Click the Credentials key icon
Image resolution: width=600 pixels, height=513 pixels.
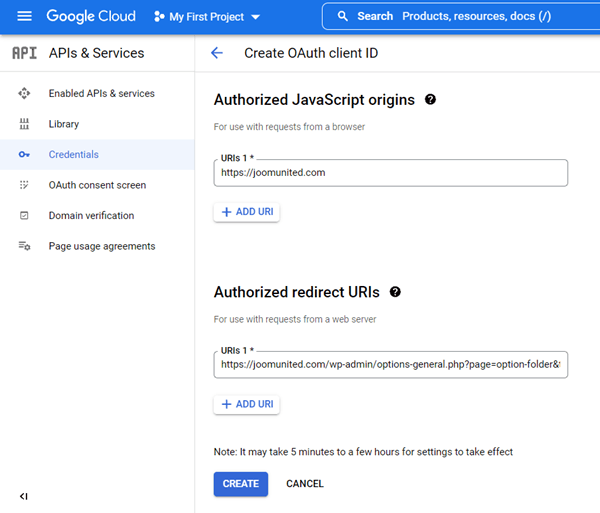[25, 155]
